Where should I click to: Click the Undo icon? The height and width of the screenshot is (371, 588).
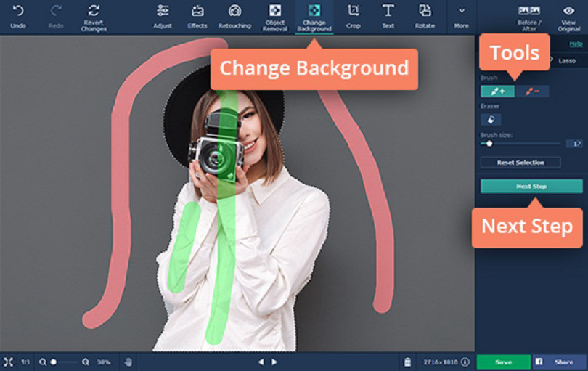pos(18,12)
